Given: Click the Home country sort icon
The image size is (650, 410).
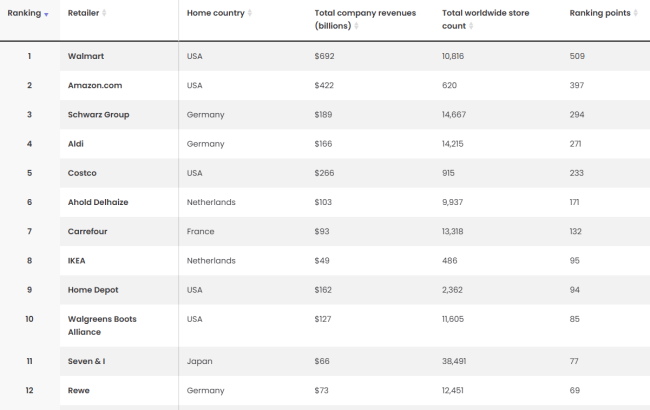Looking at the screenshot, I should [x=250, y=13].
